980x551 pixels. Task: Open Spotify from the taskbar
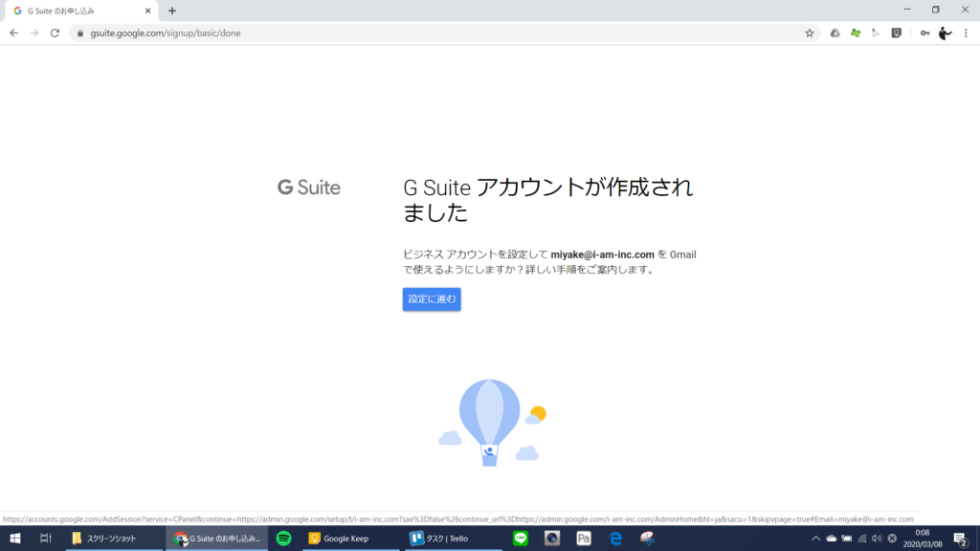pos(283,539)
